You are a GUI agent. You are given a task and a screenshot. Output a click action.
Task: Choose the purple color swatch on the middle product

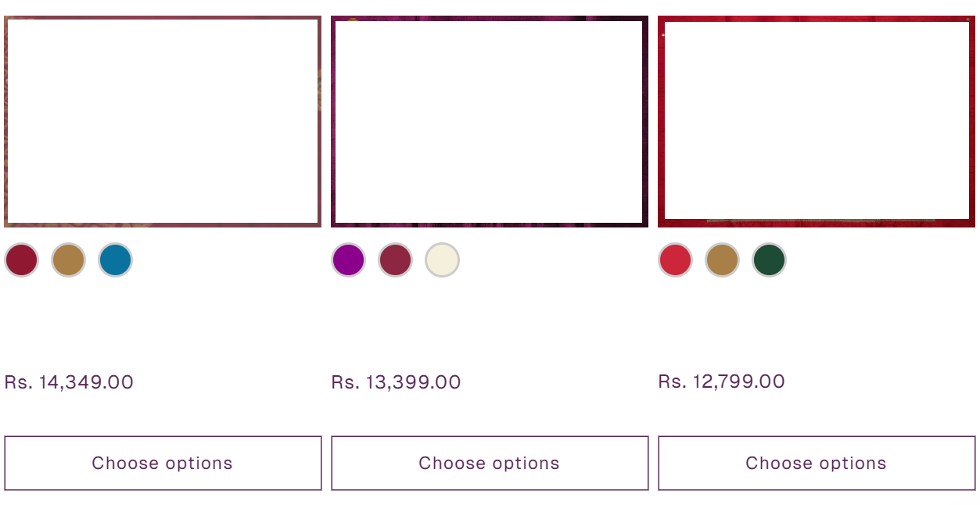tap(348, 260)
